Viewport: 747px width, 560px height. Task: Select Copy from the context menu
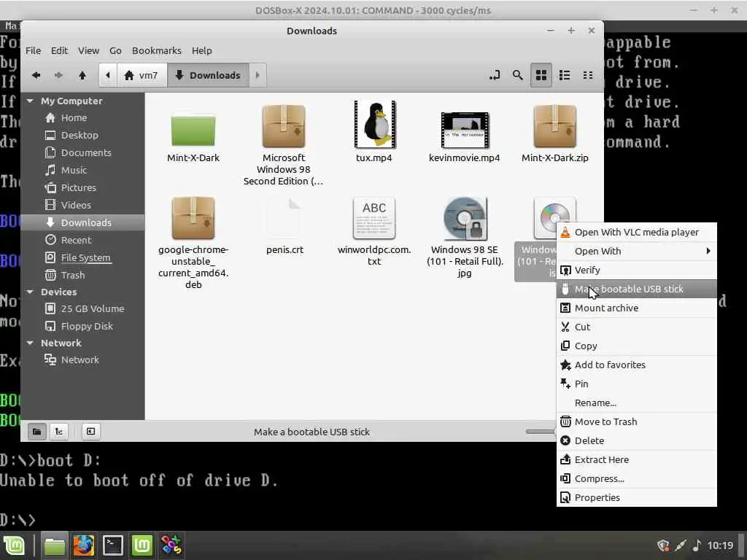[636, 346]
